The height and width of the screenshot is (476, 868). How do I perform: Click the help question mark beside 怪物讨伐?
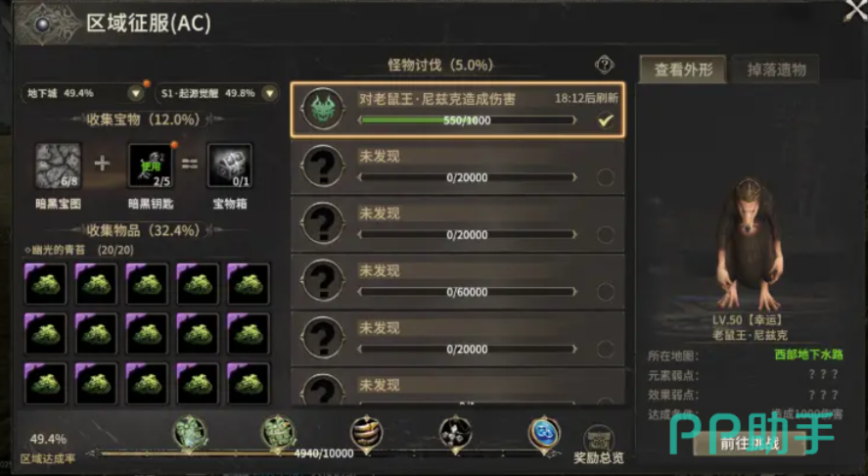[605, 65]
